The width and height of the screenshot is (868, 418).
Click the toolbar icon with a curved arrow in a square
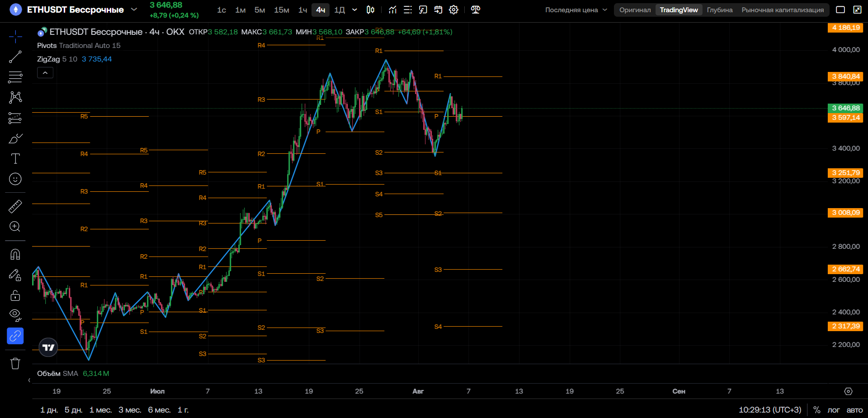[423, 9]
